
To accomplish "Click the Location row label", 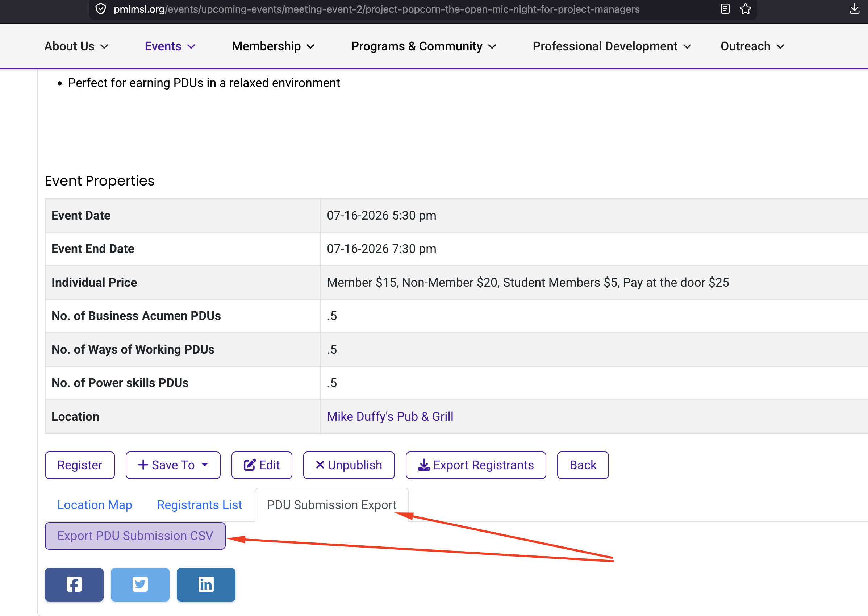I will (x=75, y=416).
